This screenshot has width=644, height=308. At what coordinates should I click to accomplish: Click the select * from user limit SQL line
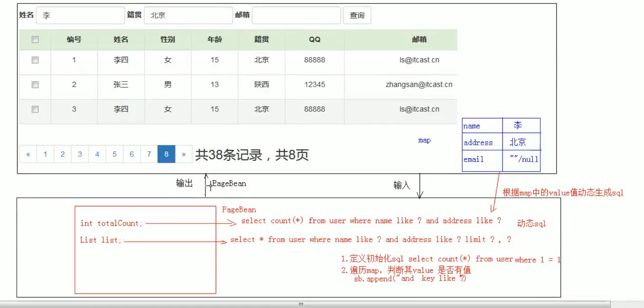[371, 239]
